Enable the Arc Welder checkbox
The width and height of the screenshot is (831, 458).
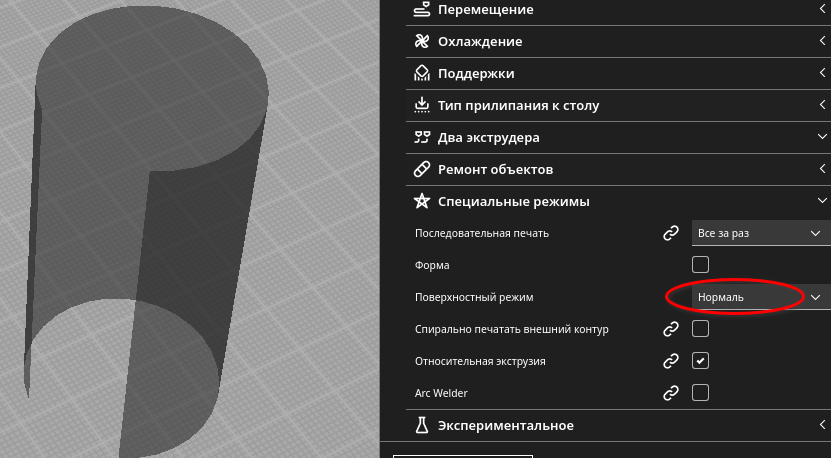[701, 393]
